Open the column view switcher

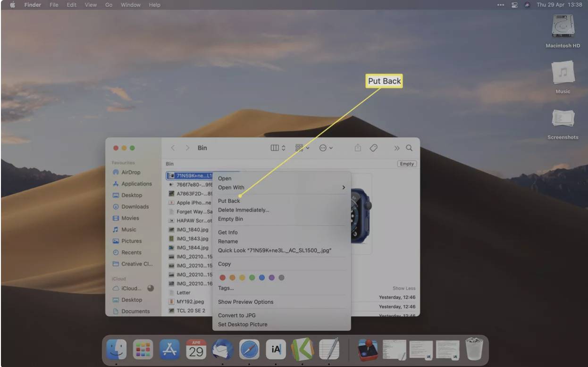278,148
